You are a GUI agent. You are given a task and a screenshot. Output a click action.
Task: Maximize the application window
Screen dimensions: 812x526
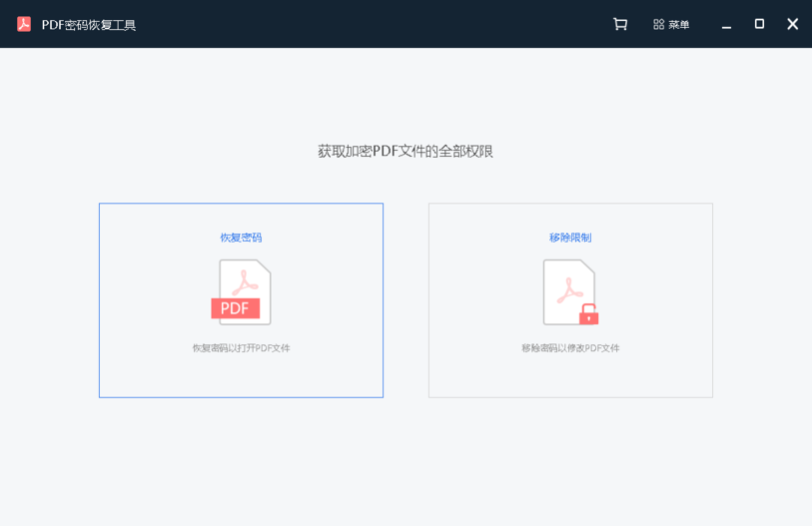click(759, 24)
